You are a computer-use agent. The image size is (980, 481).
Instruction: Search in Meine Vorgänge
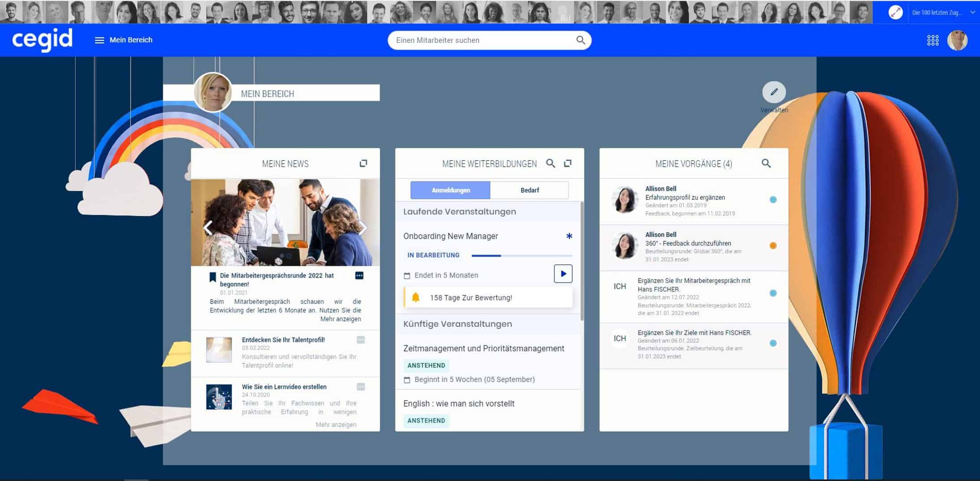pyautogui.click(x=766, y=164)
